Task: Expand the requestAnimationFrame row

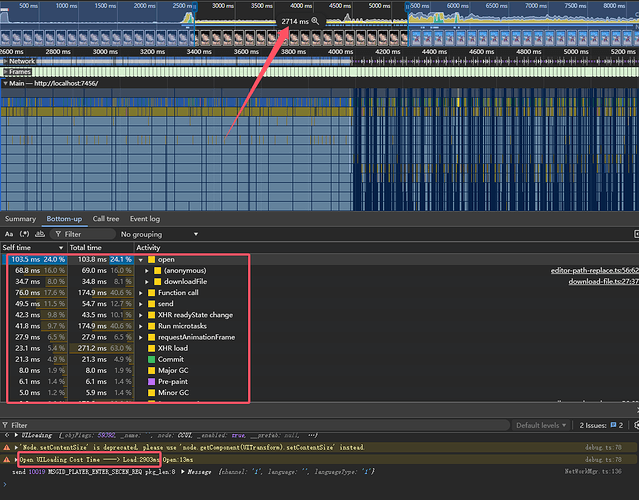Action: point(141,337)
